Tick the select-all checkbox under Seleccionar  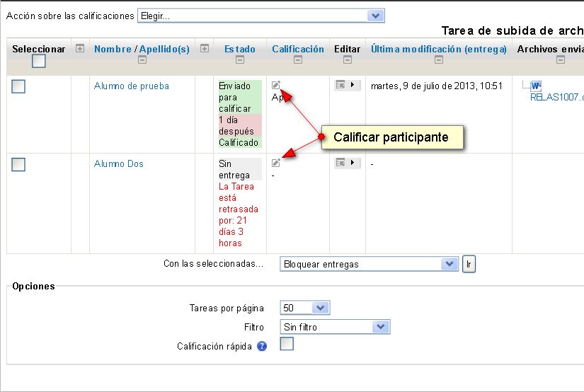pyautogui.click(x=39, y=62)
